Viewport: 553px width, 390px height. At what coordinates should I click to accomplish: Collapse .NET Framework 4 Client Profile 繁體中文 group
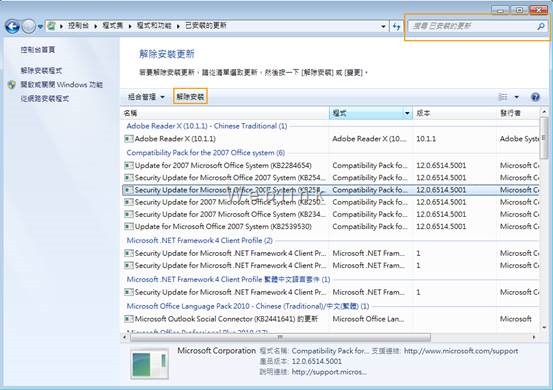coord(228,279)
